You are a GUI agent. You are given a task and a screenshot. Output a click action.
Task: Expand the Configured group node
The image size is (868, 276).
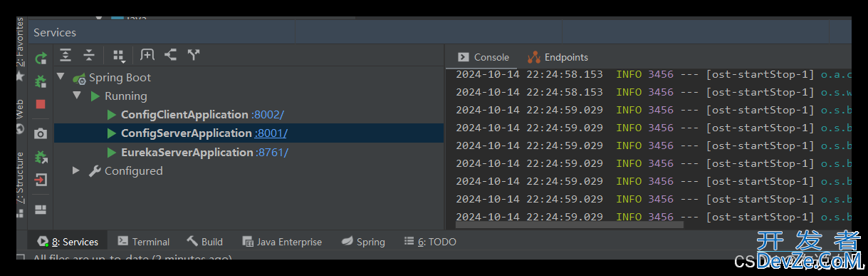pyautogui.click(x=77, y=170)
